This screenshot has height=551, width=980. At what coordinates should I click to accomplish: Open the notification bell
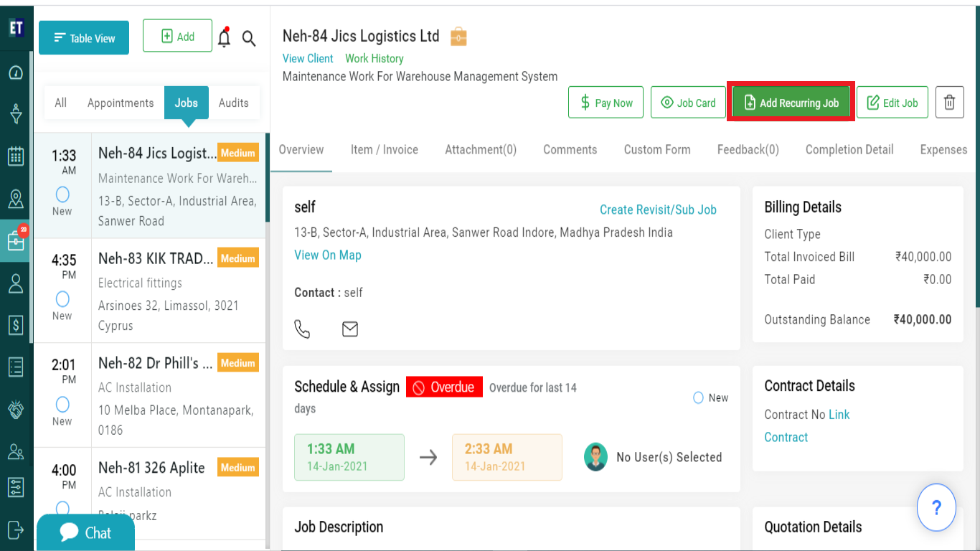(x=225, y=37)
